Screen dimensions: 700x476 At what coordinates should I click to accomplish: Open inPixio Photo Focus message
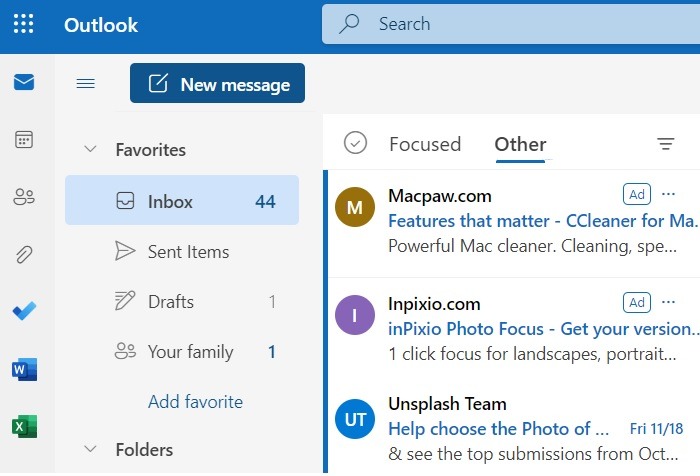(x=544, y=329)
